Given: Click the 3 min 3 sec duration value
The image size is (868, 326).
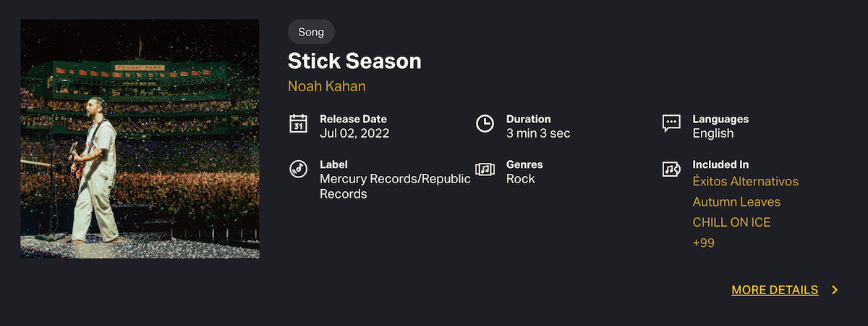Looking at the screenshot, I should 538,133.
